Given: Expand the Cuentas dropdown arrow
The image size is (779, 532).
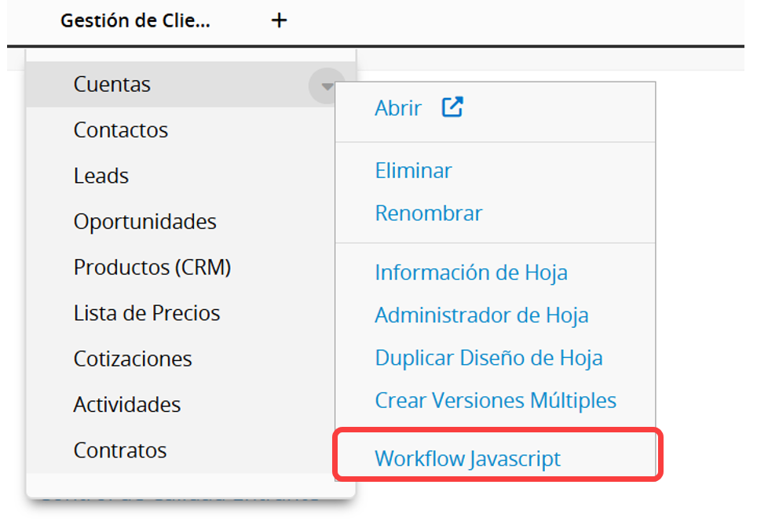Looking at the screenshot, I should coord(327,86).
